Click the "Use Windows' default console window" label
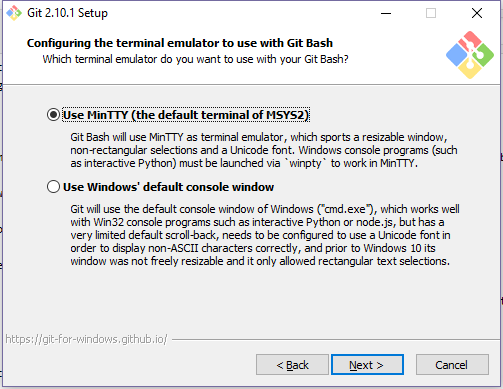The height and width of the screenshot is (389, 503). point(169,187)
